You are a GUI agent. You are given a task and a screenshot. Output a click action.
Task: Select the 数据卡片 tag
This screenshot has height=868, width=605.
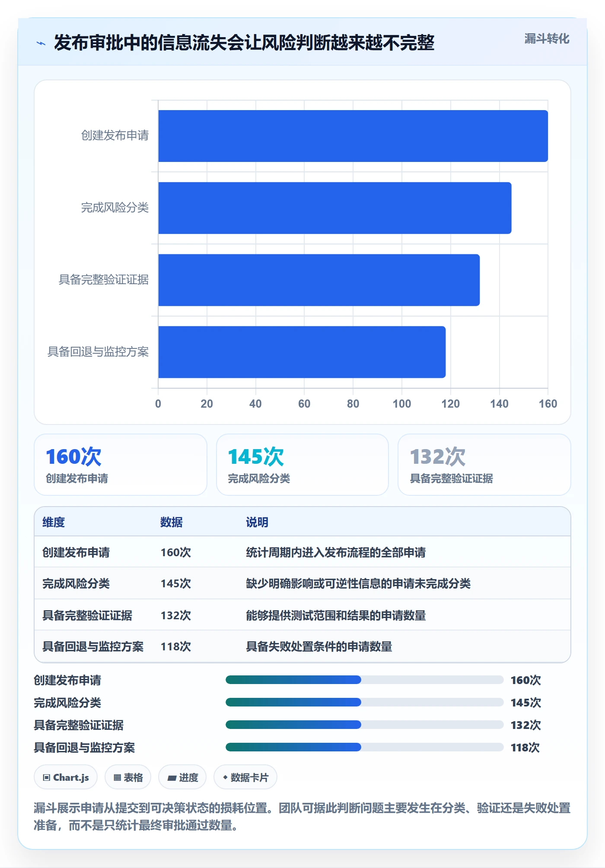tap(245, 777)
